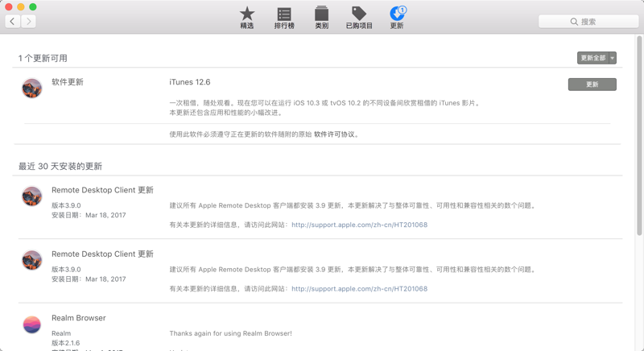This screenshot has height=351, width=644.
Task: Open the Updates (更新) tab
Action: click(397, 18)
